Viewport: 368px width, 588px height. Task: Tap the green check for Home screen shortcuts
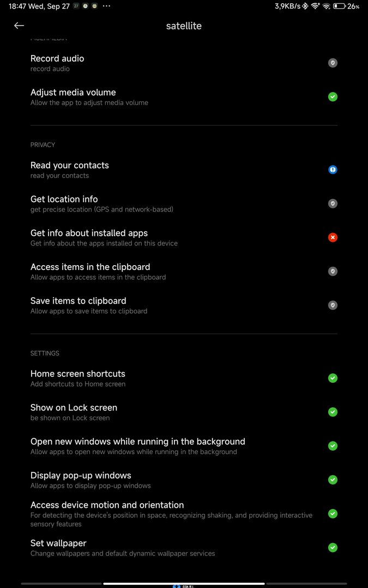coord(333,378)
